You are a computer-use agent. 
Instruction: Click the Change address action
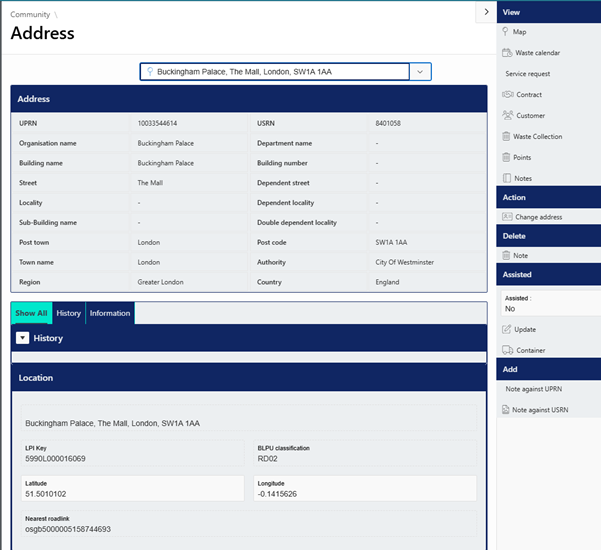539,217
